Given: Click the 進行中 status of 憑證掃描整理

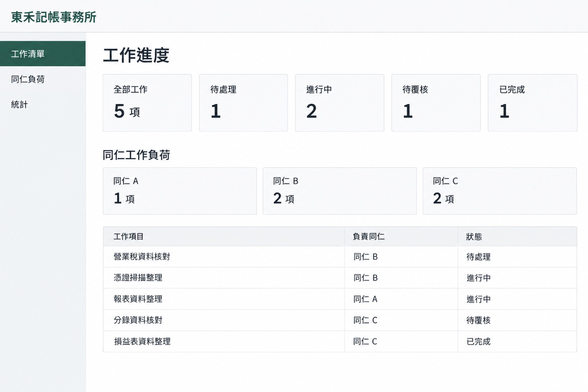Looking at the screenshot, I should pos(478,278).
